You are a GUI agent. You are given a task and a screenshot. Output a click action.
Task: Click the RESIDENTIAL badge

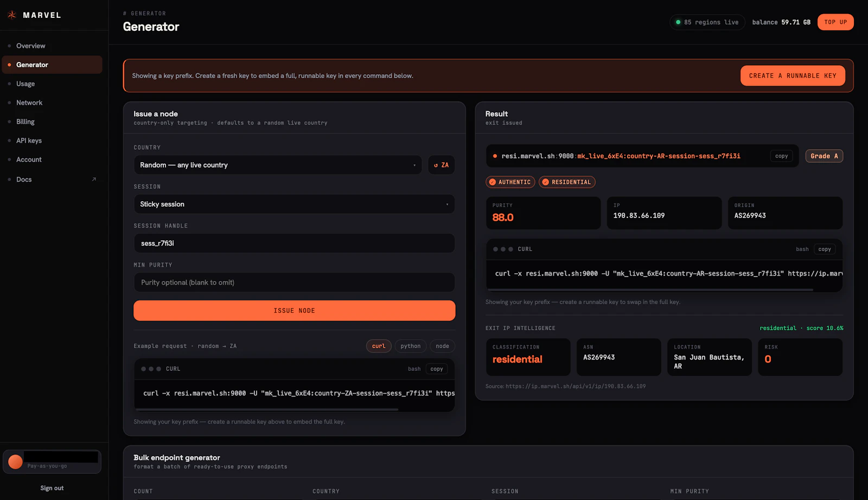pyautogui.click(x=567, y=182)
